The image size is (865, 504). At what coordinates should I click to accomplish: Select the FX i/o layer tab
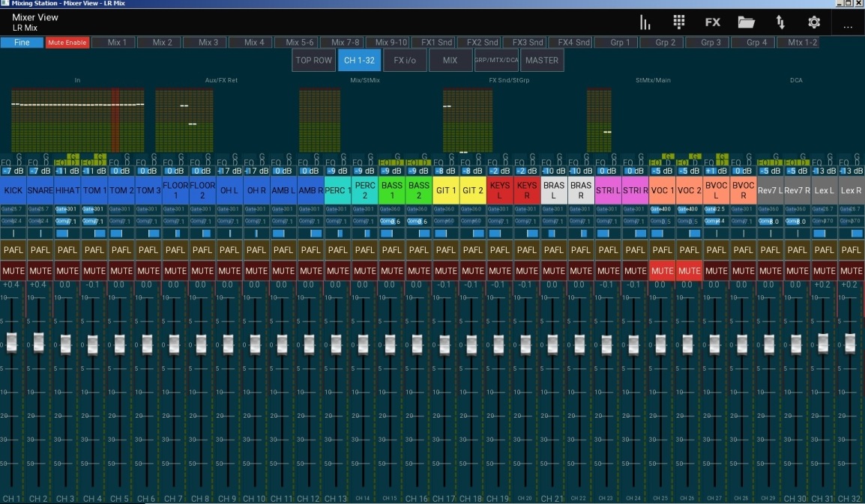405,61
